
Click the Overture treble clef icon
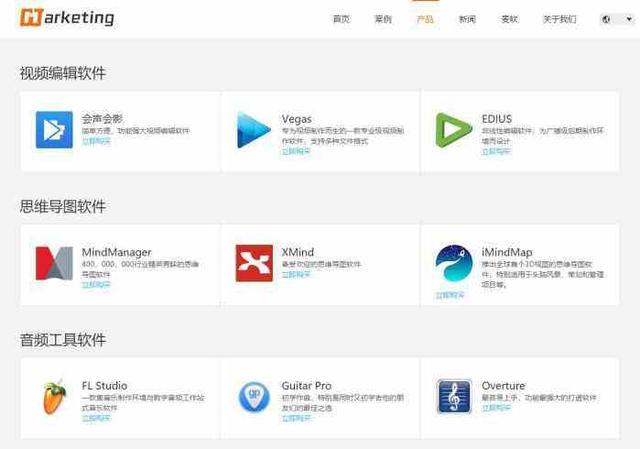454,397
